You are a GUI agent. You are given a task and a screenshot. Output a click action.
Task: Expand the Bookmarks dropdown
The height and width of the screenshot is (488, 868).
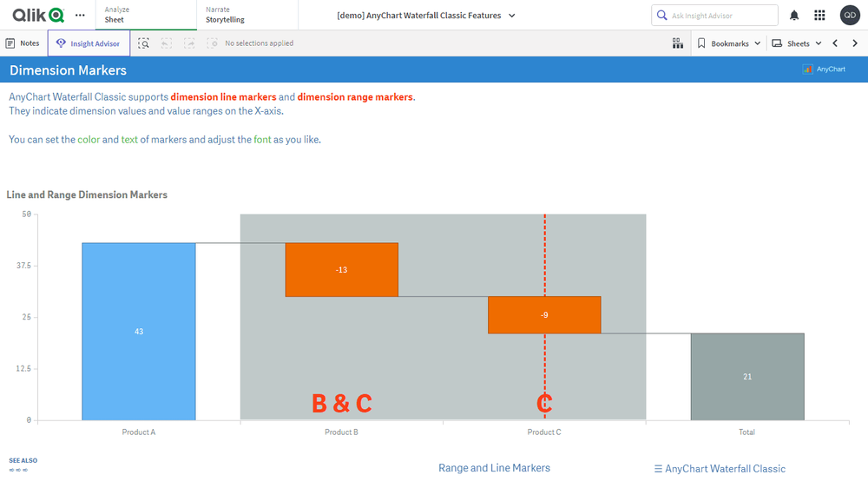tap(729, 43)
